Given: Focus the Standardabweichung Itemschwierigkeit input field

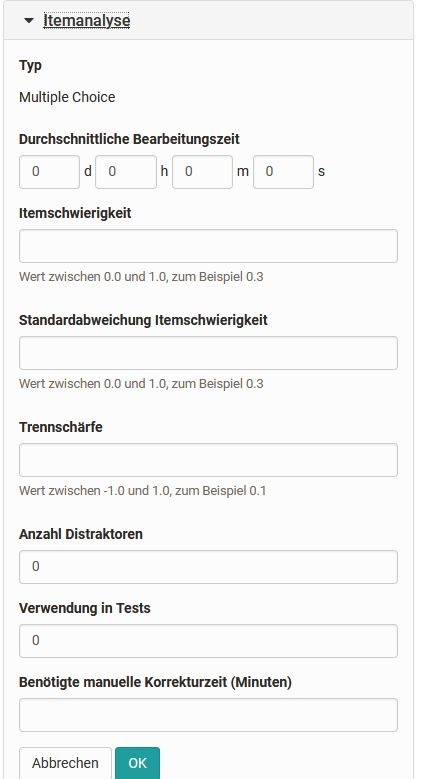Looking at the screenshot, I should [x=208, y=353].
